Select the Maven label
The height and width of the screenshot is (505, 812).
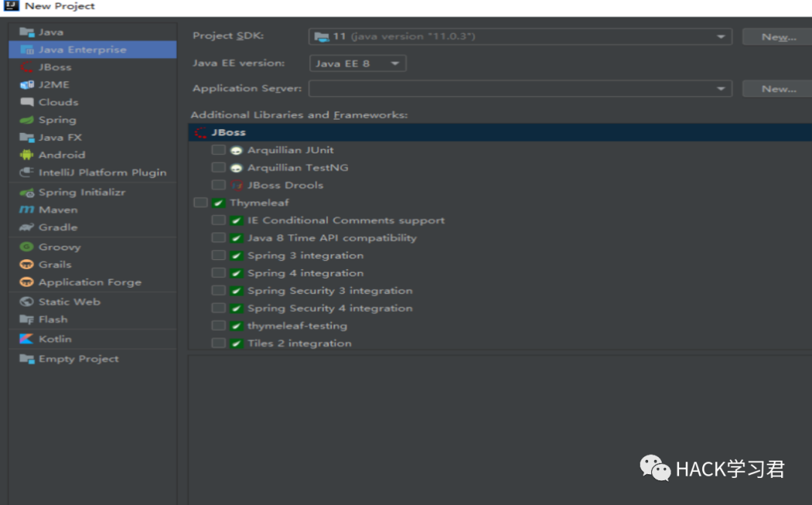[58, 210]
